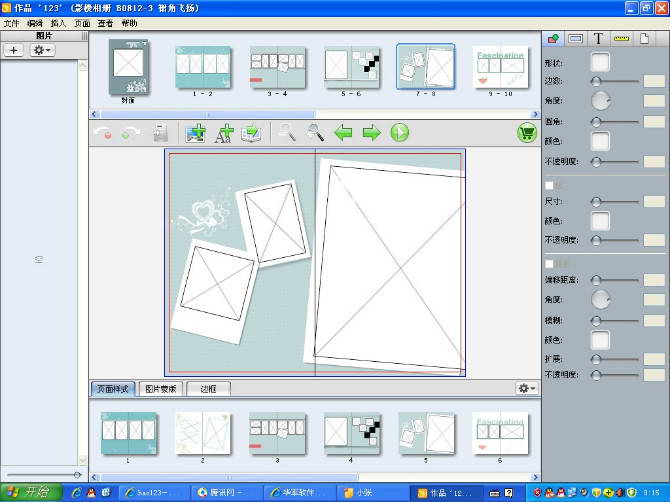Click the 图片 panel grip handle icon
Viewport: 670px width, 502px height.
[84, 36]
